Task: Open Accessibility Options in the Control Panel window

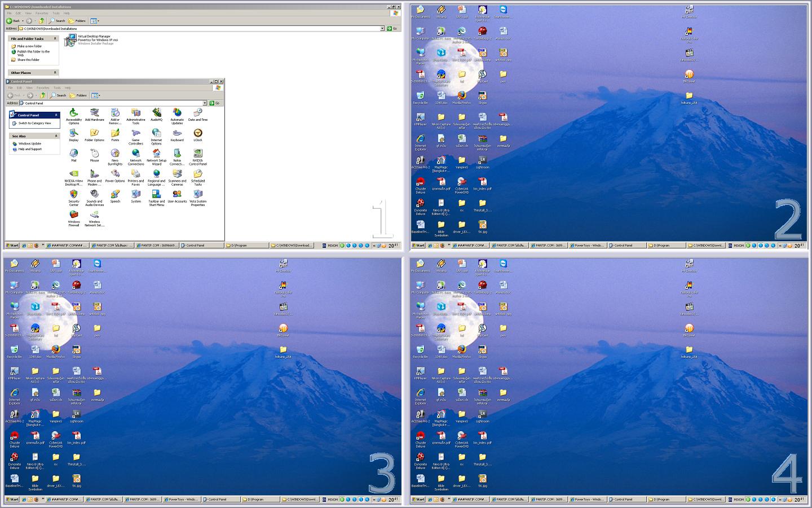Action: (74, 116)
